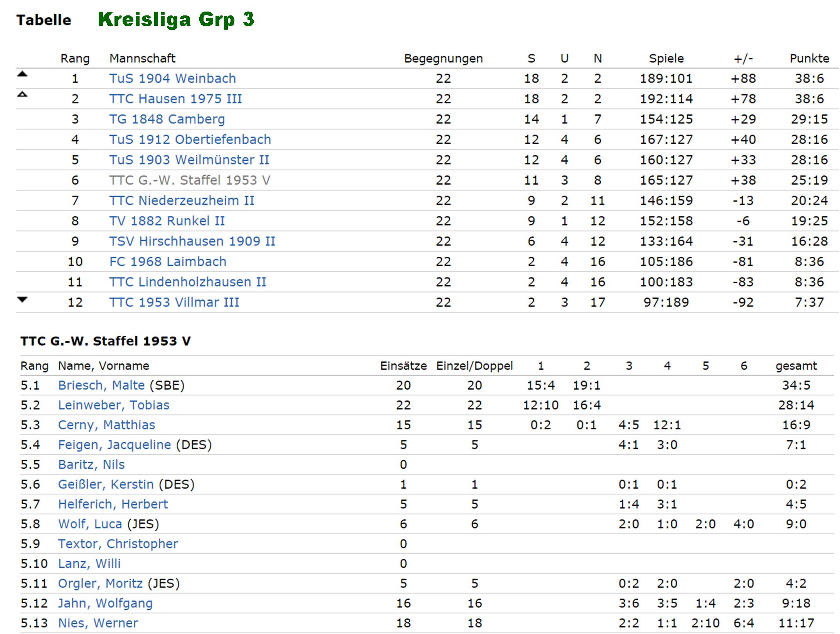840x634 pixels.
Task: Open player Textor, Christopher
Action: [x=118, y=544]
